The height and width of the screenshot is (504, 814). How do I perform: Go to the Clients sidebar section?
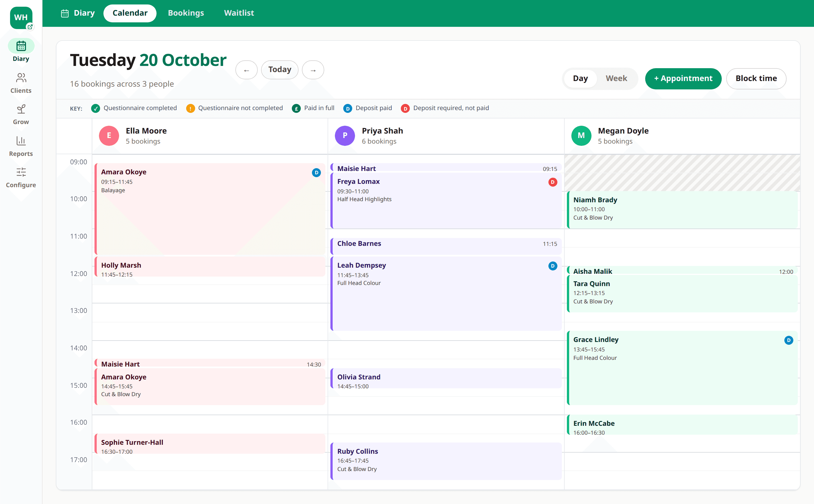pyautogui.click(x=21, y=83)
